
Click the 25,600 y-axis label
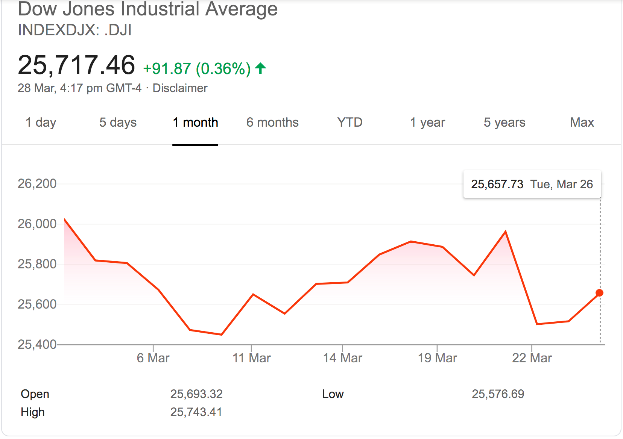(37, 304)
